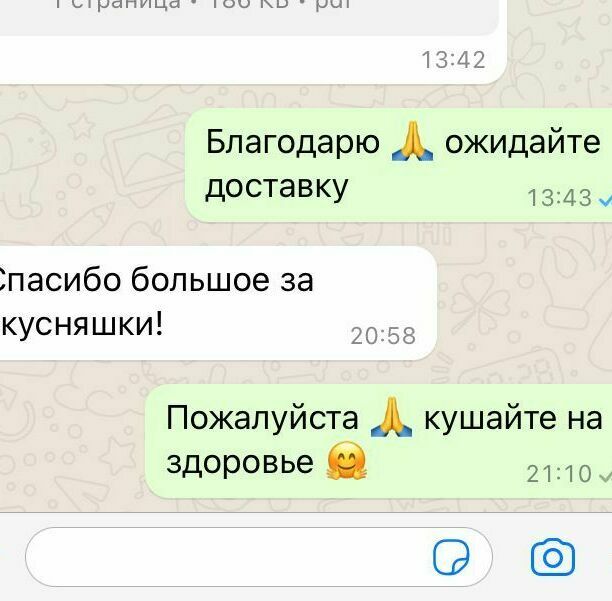
Task: Click the blue read checkmark beside 13:43
Action: point(605,200)
